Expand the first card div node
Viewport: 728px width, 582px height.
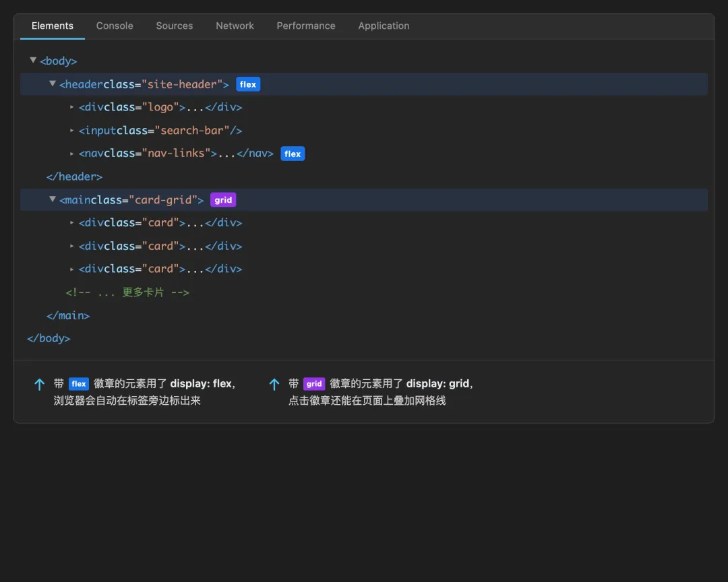pyautogui.click(x=72, y=223)
